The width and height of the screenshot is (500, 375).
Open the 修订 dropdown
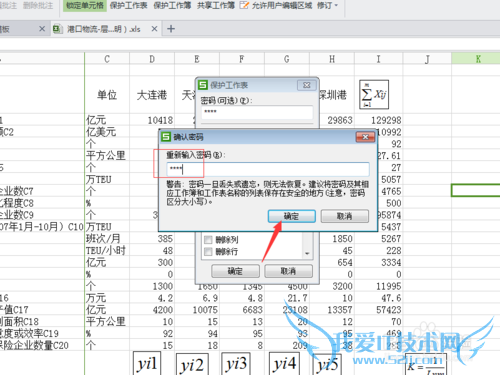tap(327, 5)
